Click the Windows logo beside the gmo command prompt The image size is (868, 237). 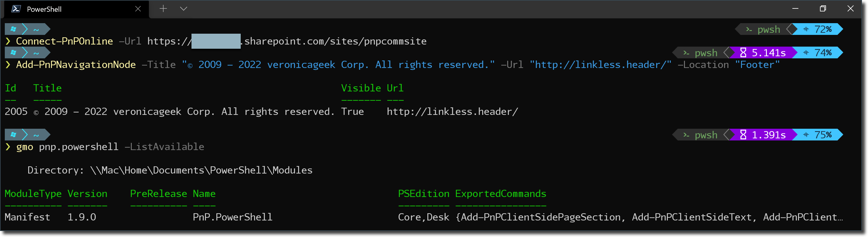click(13, 135)
